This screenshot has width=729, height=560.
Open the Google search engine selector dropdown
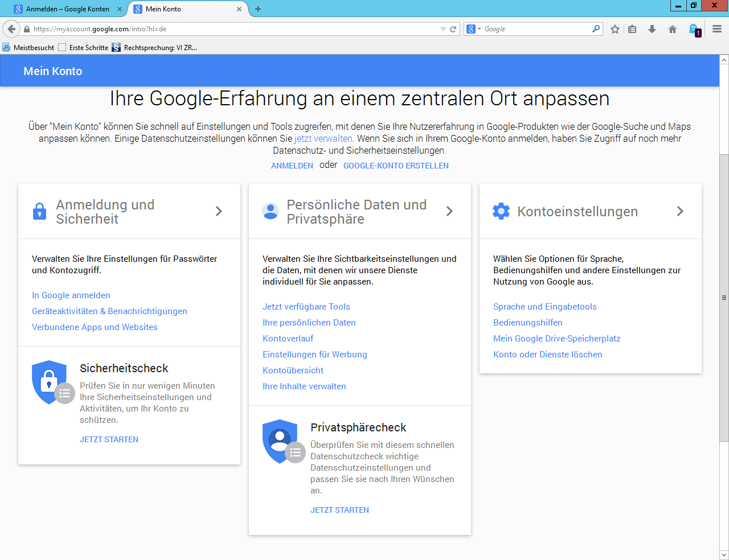coord(474,29)
